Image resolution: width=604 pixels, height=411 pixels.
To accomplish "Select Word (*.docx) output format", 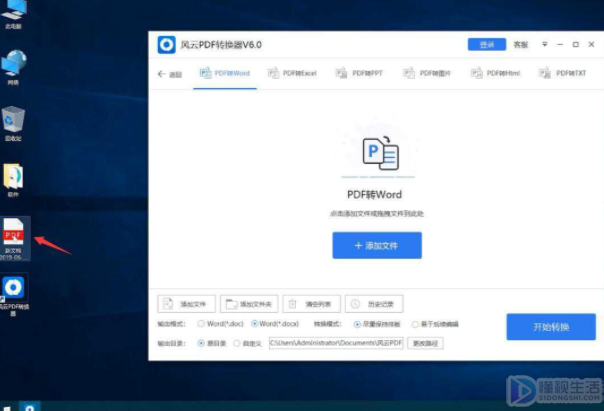I will pos(275,324).
